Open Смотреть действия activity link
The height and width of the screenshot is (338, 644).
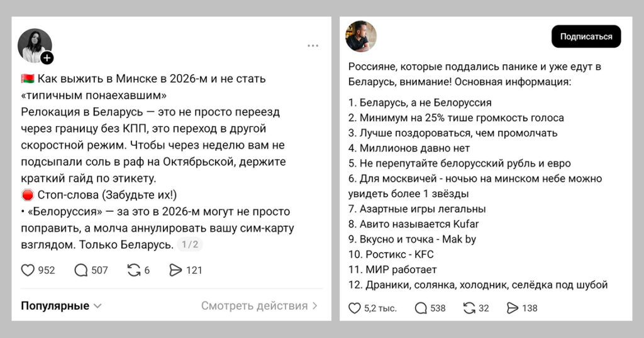tap(260, 306)
